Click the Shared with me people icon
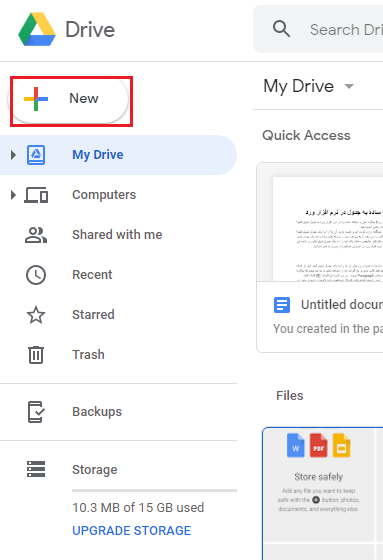 click(x=36, y=235)
